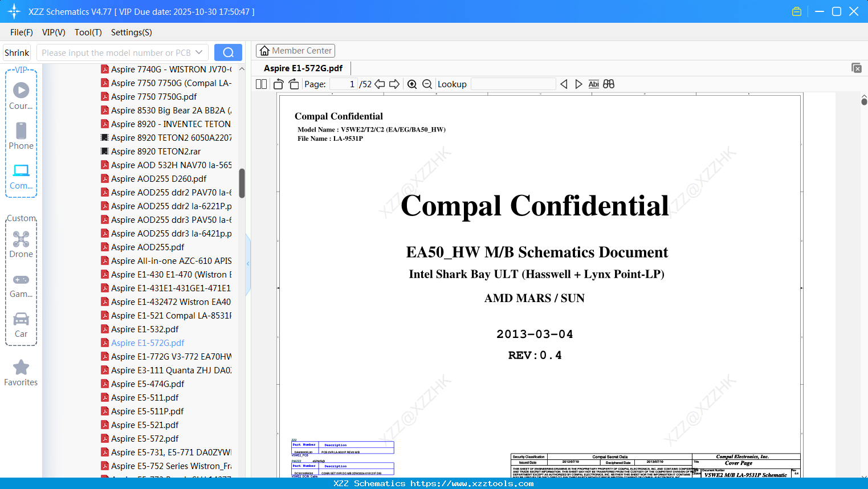Click the file list vertical scrollbar thumb
The width and height of the screenshot is (868, 489).
pos(242,183)
